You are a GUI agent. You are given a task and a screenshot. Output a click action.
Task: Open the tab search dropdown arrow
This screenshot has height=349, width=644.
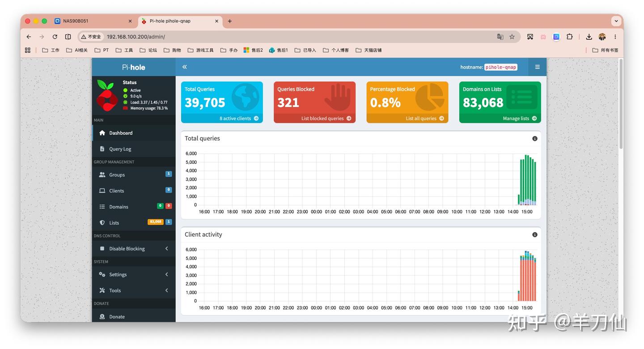[x=616, y=21]
